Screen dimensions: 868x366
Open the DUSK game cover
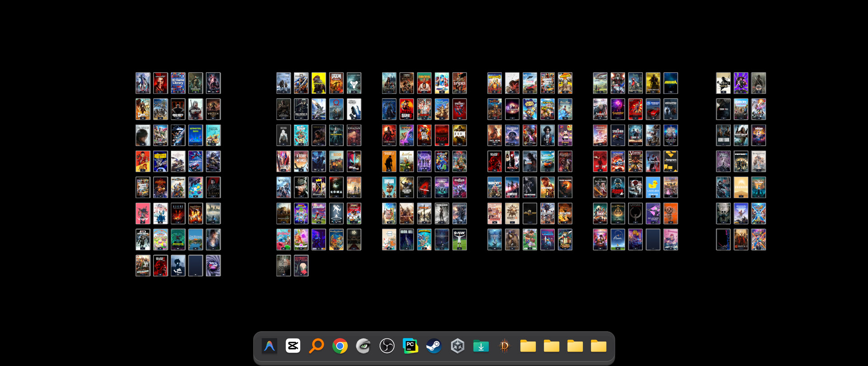442,135
